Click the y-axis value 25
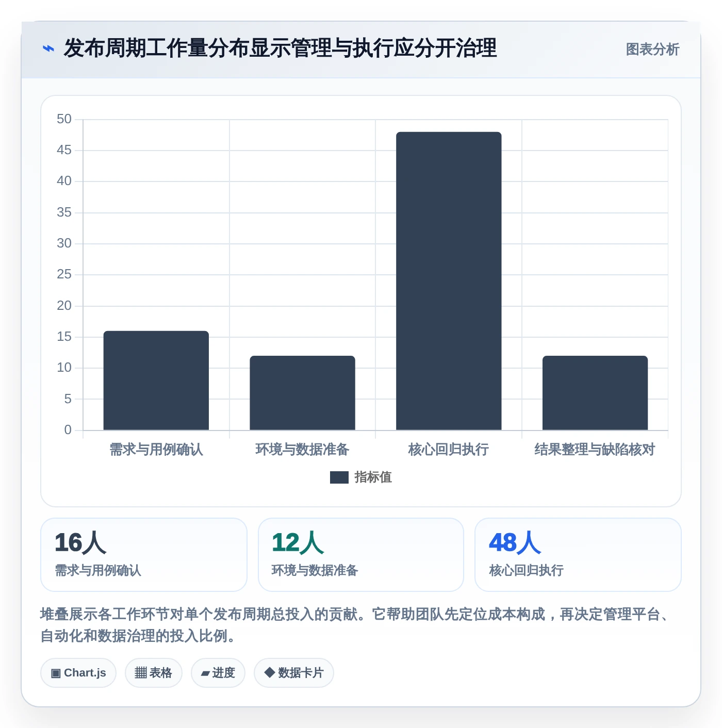Image resolution: width=722 pixels, height=728 pixels. pyautogui.click(x=64, y=274)
